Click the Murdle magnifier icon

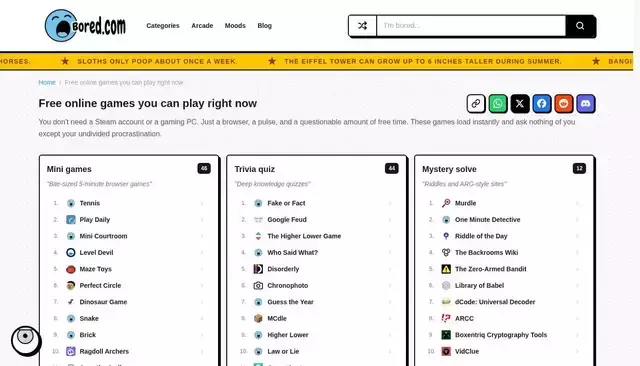pos(446,203)
